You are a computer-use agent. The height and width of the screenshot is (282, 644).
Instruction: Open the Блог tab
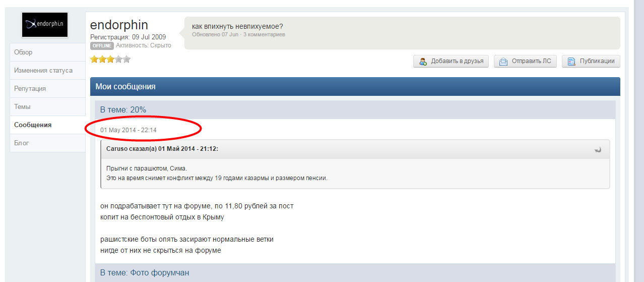pos(47,143)
